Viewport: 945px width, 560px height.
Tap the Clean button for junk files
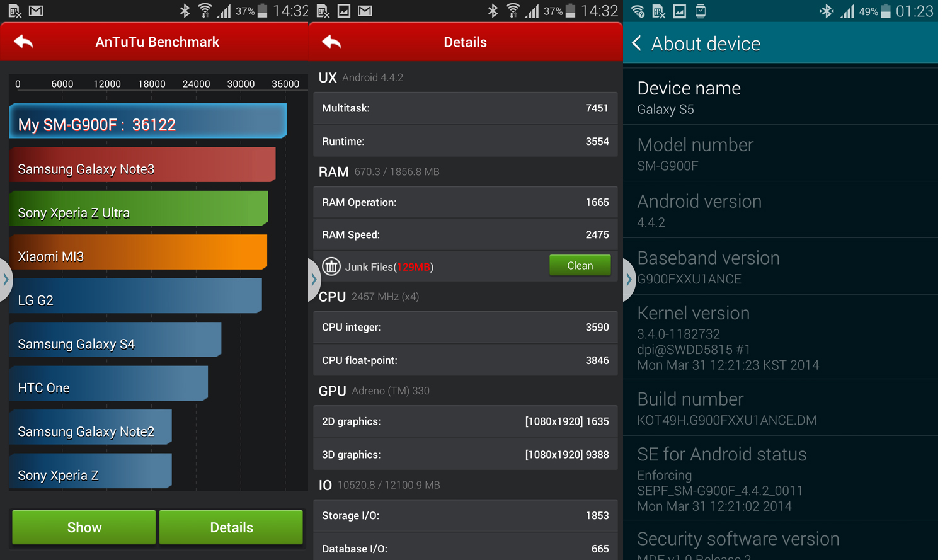(580, 266)
